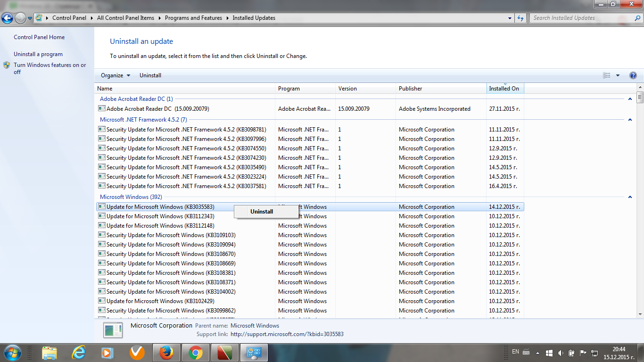Expand the view options dropdown arrow
The width and height of the screenshot is (644, 362).
tap(618, 75)
